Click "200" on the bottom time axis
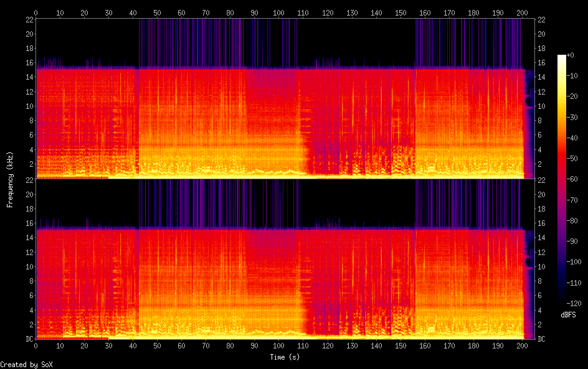 522,346
